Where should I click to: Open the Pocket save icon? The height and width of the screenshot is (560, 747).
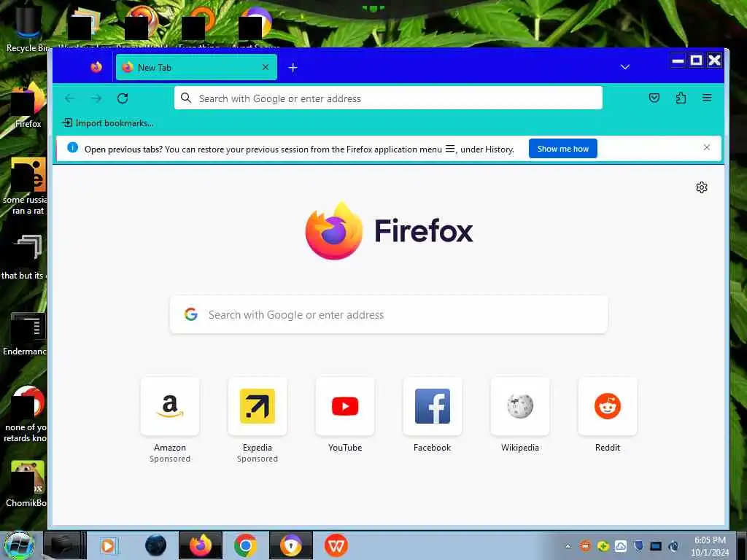click(654, 98)
